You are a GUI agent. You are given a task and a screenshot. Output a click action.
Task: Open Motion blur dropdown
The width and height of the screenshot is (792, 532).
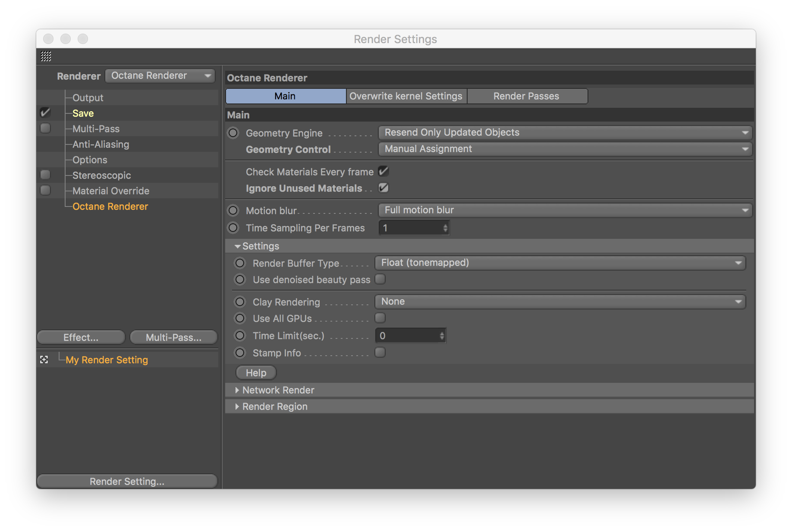[565, 210]
